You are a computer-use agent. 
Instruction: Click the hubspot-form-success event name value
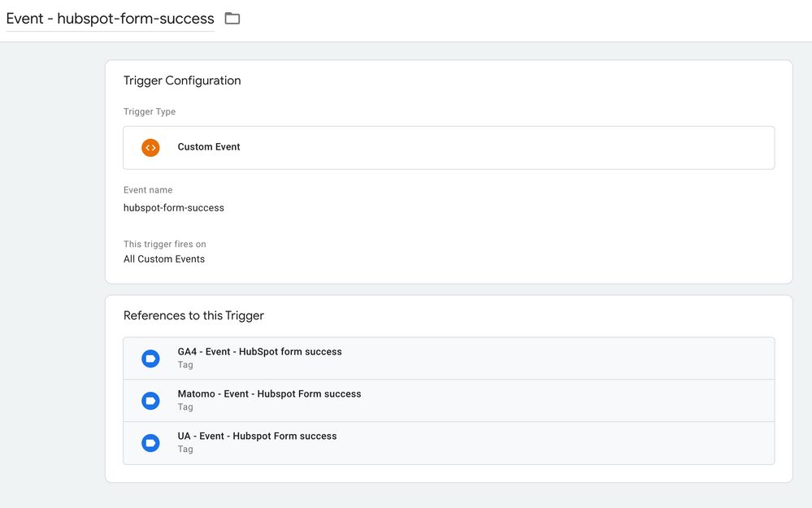coord(173,207)
